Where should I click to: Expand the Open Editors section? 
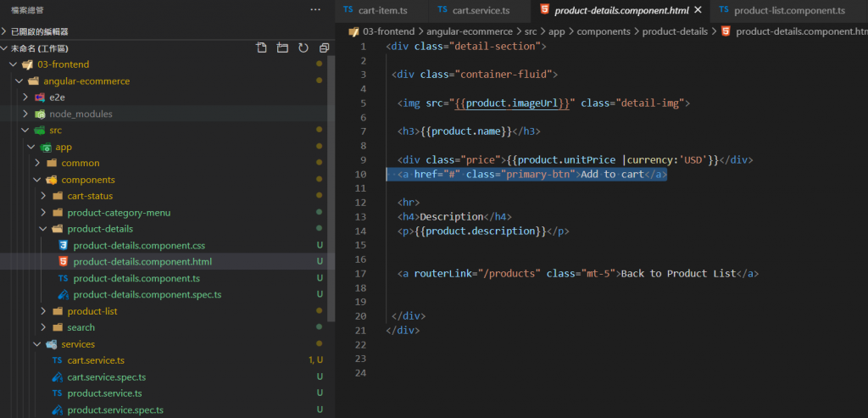[5, 31]
